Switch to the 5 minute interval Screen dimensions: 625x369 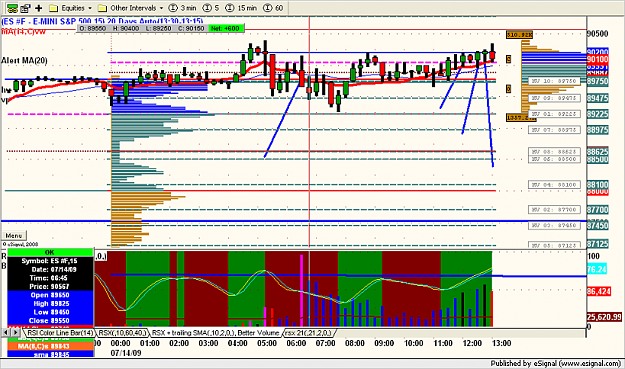click(211, 8)
